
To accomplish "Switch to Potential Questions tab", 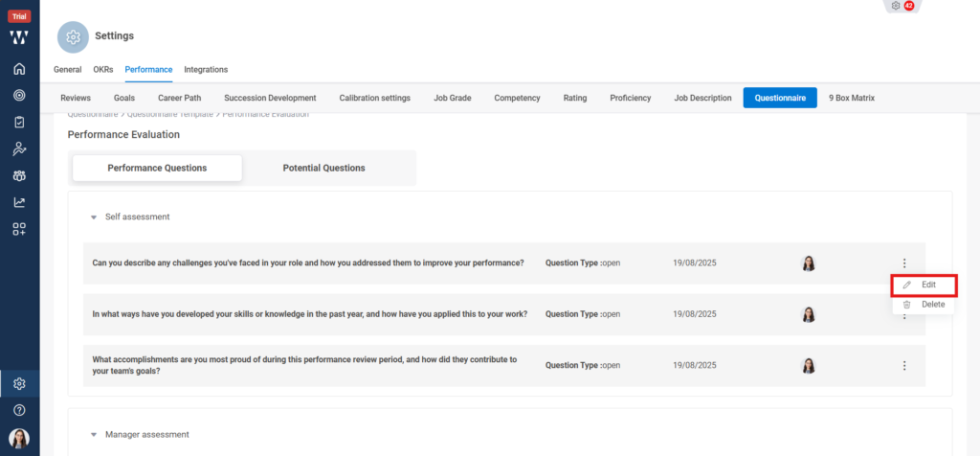I will click(x=323, y=169).
